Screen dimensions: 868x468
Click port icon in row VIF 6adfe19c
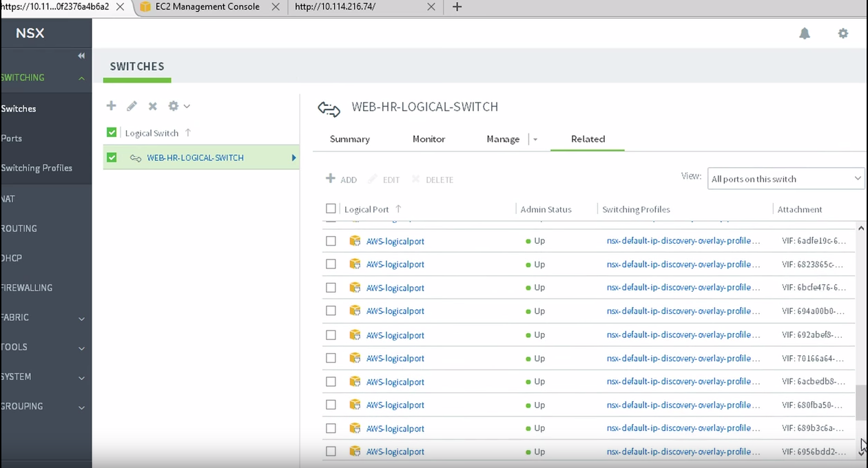(355, 241)
